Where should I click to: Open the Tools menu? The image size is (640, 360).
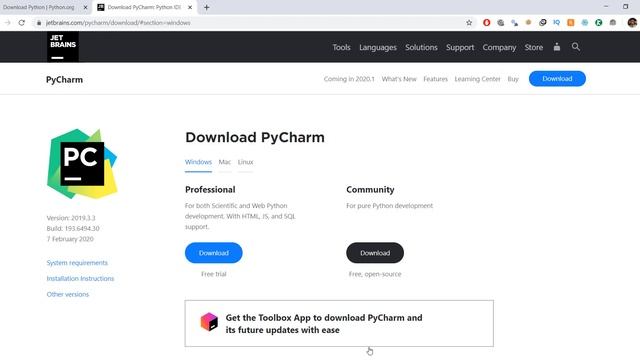pos(341,47)
